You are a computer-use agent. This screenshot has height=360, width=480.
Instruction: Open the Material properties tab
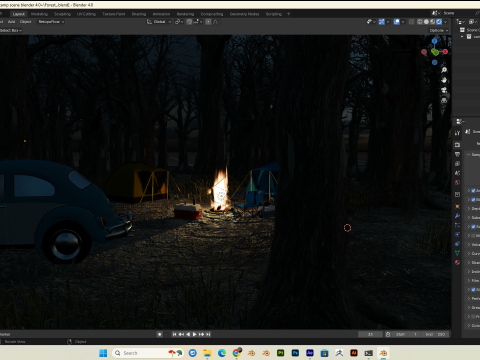(457, 262)
